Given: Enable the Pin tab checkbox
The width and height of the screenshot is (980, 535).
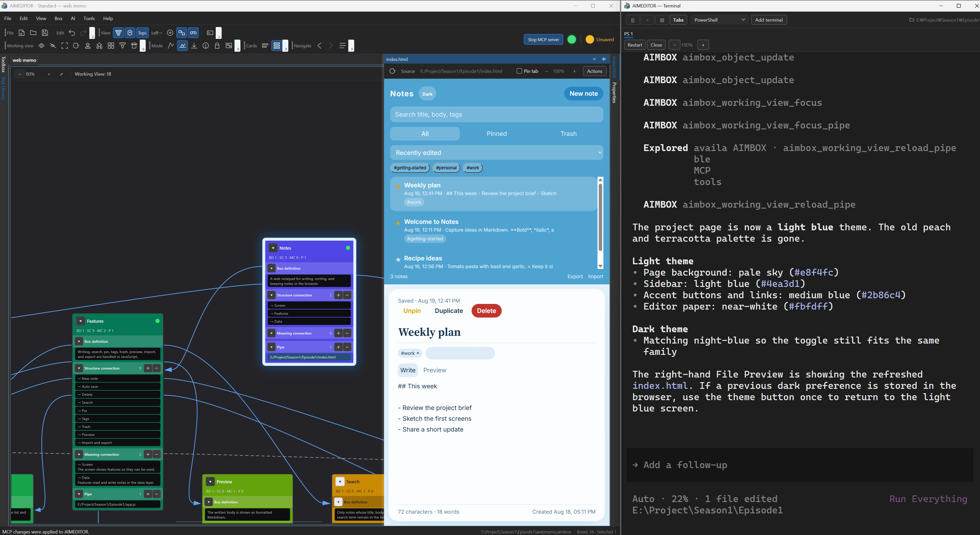Looking at the screenshot, I should 519,71.
